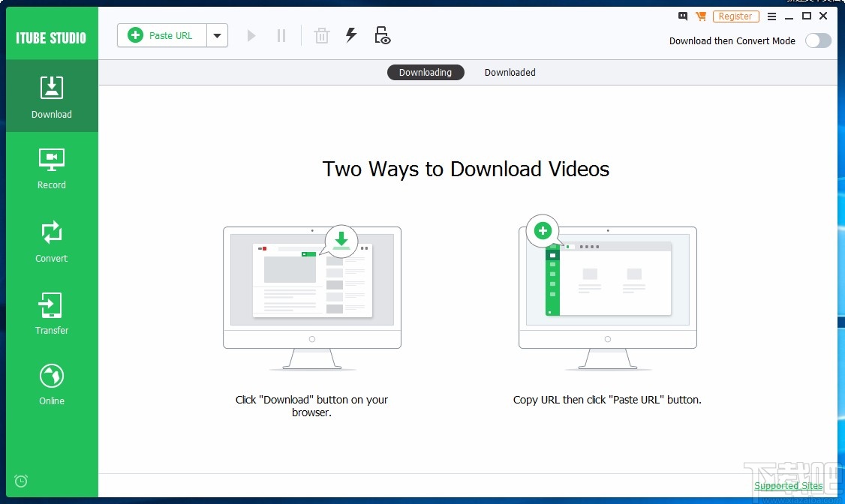Open the Convert panel from sidebar

(51, 241)
